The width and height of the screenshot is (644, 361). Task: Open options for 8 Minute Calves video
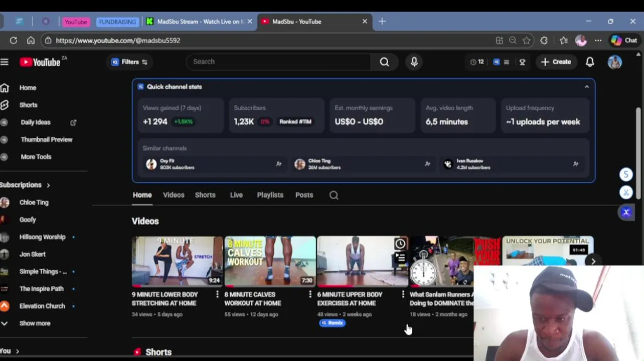[310, 294]
